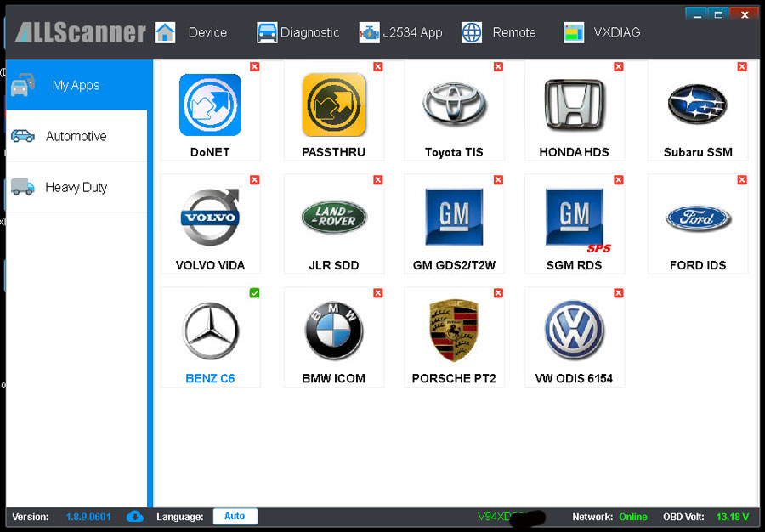Open the Language Auto selector
Viewport: 765px width, 532px height.
235,517
